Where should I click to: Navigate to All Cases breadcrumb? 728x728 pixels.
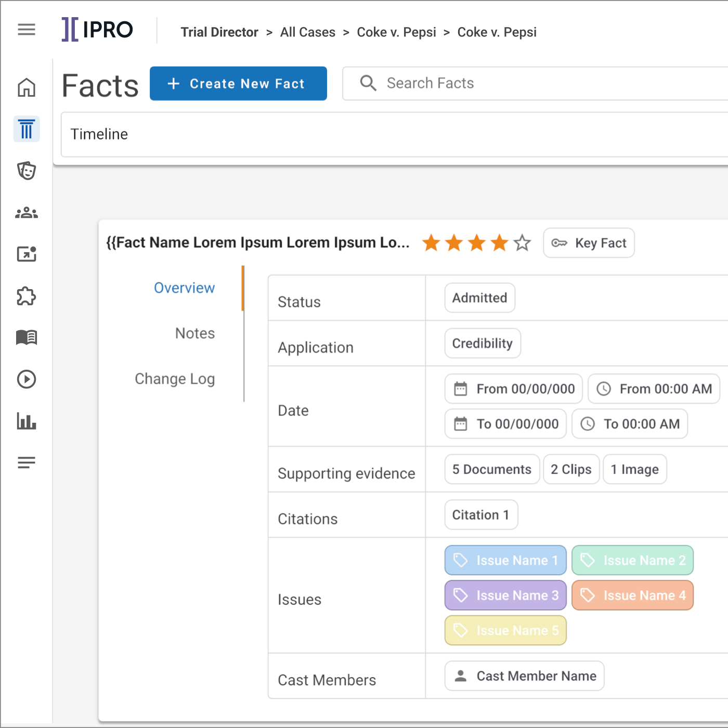pyautogui.click(x=308, y=32)
